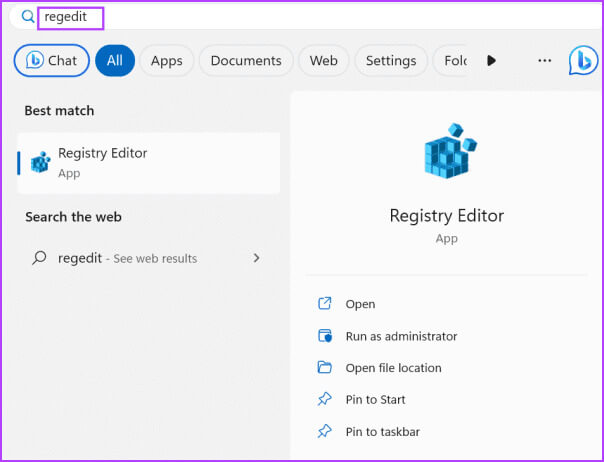Select Registry Editor best match result
The image size is (604, 462).
[x=149, y=163]
